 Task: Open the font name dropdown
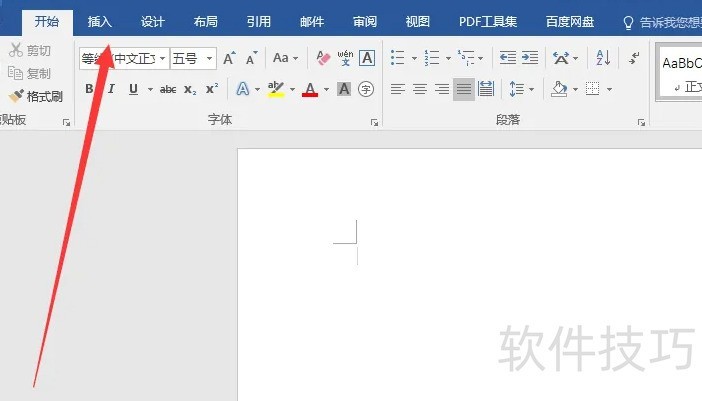click(163, 58)
